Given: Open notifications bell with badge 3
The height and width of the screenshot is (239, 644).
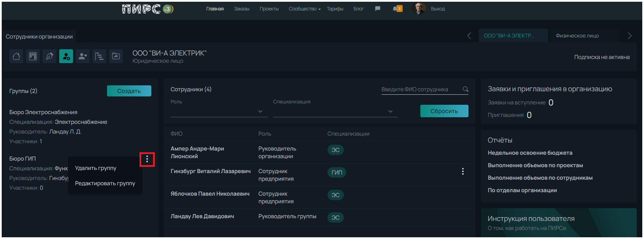Looking at the screenshot, I should (397, 9).
